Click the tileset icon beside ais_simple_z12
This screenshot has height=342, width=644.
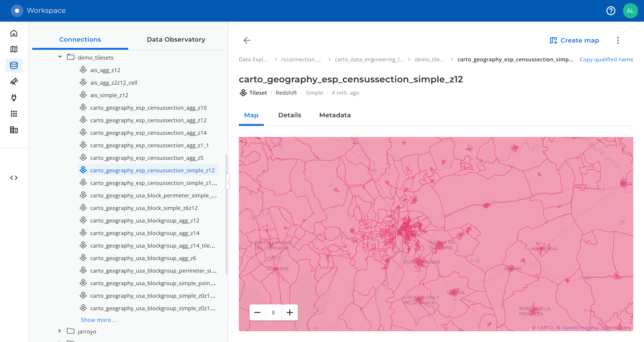[x=83, y=95]
